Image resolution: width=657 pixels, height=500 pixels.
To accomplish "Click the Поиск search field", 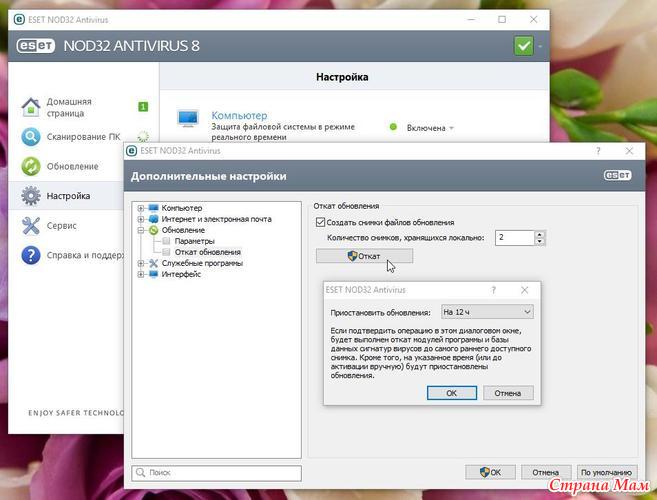I will [x=216, y=472].
